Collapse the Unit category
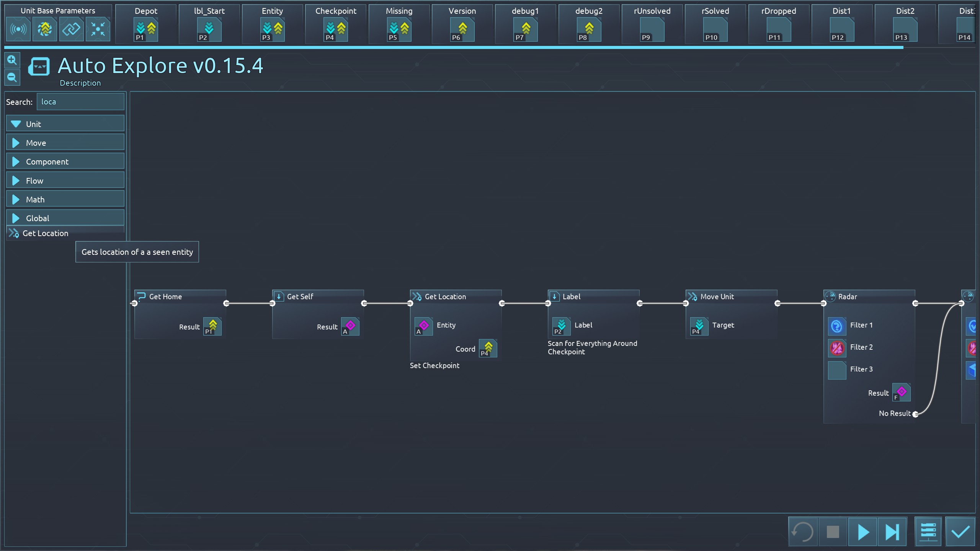Viewport: 980px width, 551px height. (65, 124)
